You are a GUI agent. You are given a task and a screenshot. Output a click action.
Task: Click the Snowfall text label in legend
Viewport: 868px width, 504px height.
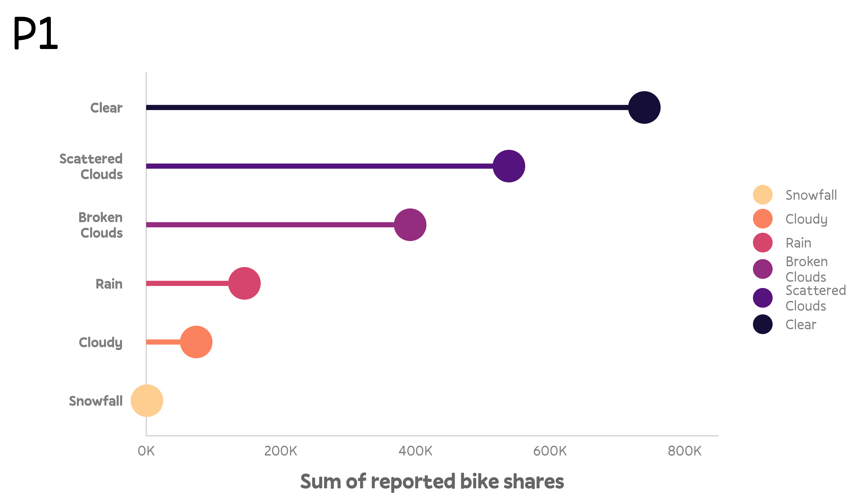tap(811, 195)
